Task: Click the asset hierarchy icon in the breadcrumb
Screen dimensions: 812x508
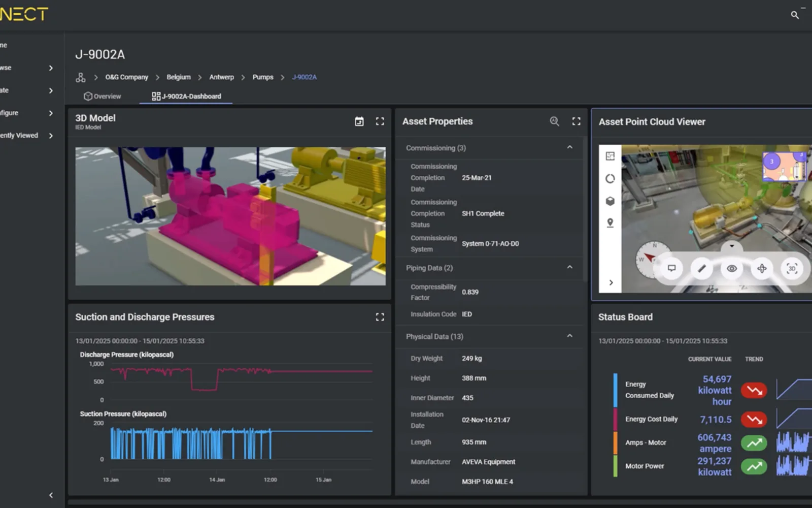Action: click(81, 77)
